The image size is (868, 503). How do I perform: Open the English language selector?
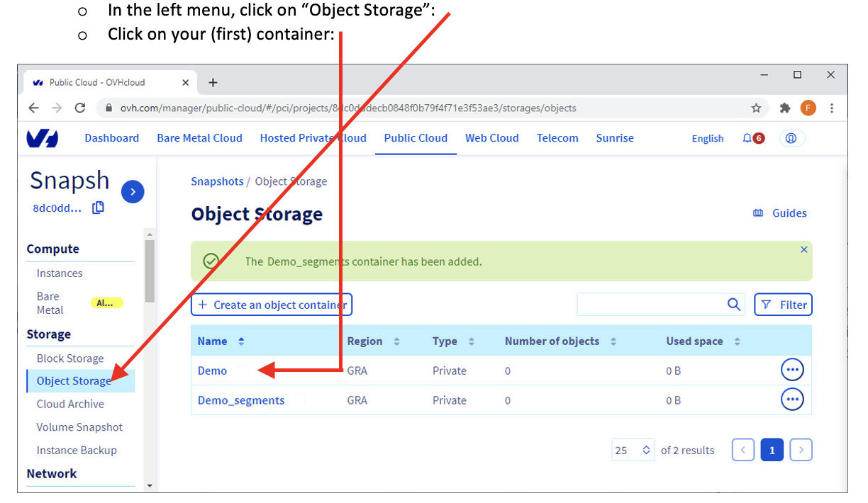point(707,138)
